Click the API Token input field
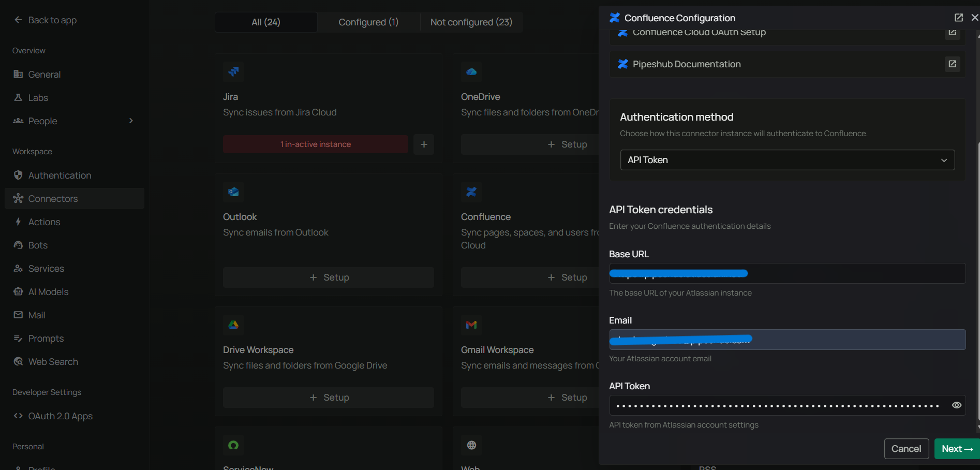Screen dimensions: 980x470 [x=788, y=405]
